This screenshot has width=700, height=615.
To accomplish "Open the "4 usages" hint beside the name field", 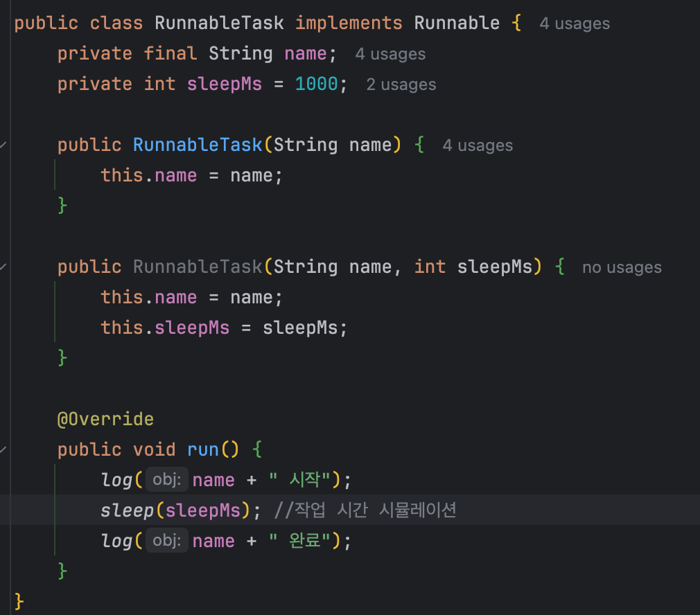I will click(390, 54).
